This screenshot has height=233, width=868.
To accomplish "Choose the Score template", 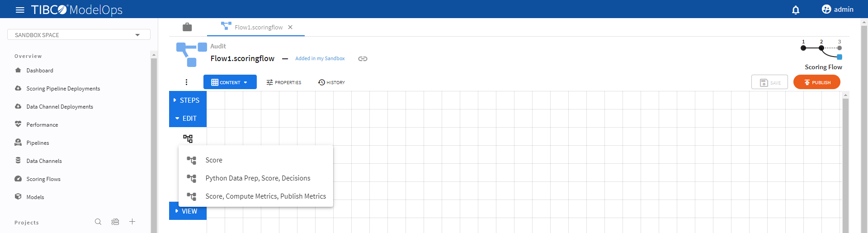I will (256, 160).
